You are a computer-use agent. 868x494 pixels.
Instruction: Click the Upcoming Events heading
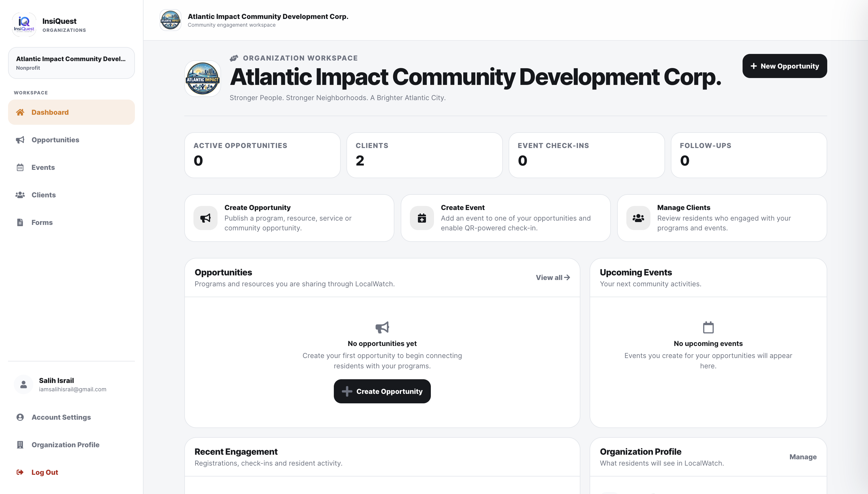(x=636, y=273)
